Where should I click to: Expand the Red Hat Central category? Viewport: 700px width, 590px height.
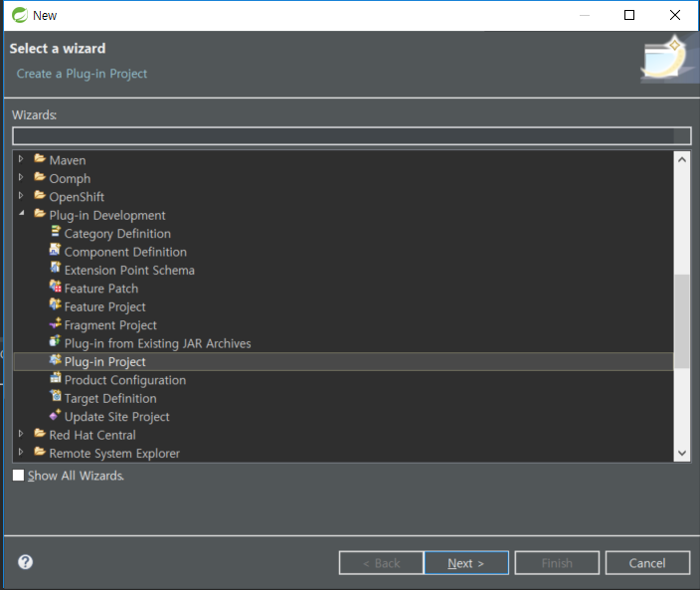pos(21,434)
